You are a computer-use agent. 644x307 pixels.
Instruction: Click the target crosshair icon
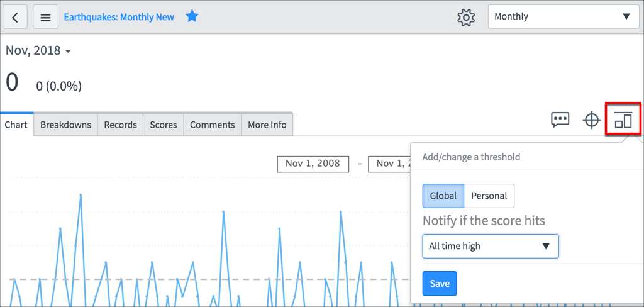point(592,120)
